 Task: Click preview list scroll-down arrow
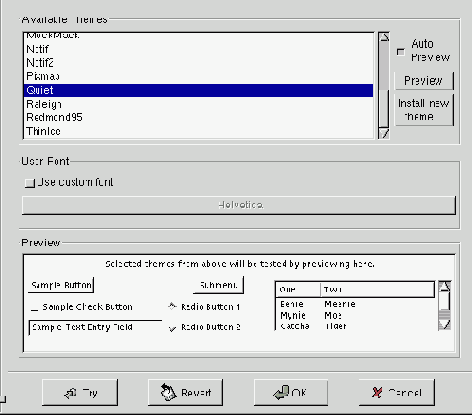[x=445, y=324]
